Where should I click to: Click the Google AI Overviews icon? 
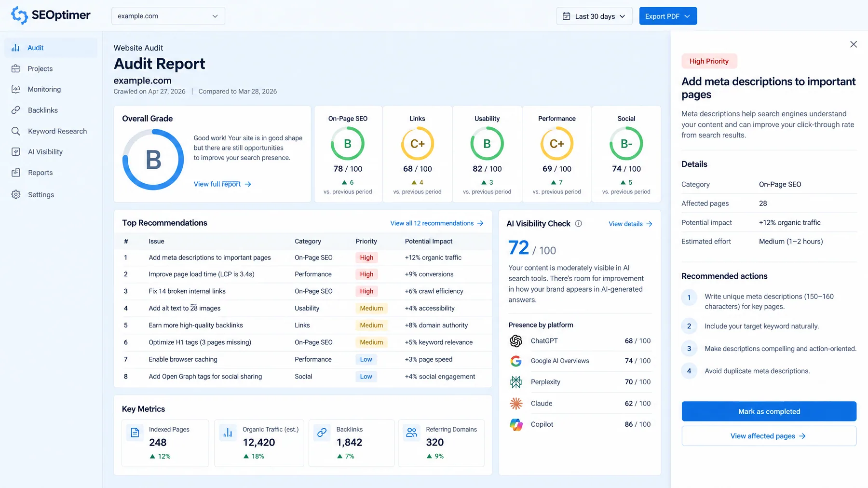516,361
